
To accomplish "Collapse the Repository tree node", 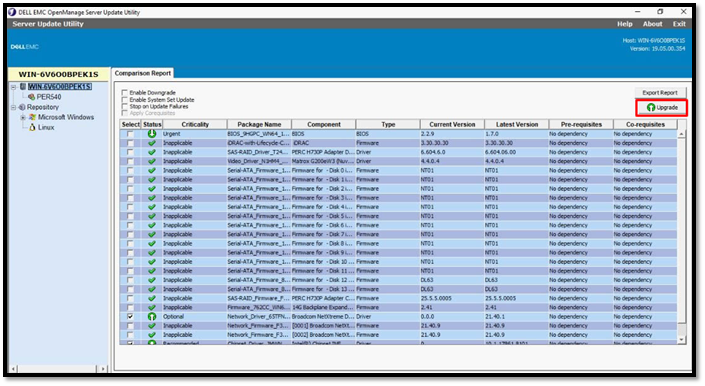I will tap(13, 107).
